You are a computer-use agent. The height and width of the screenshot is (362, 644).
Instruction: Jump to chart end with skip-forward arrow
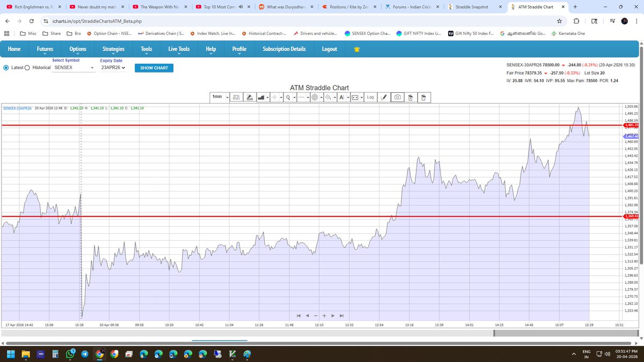(341, 315)
